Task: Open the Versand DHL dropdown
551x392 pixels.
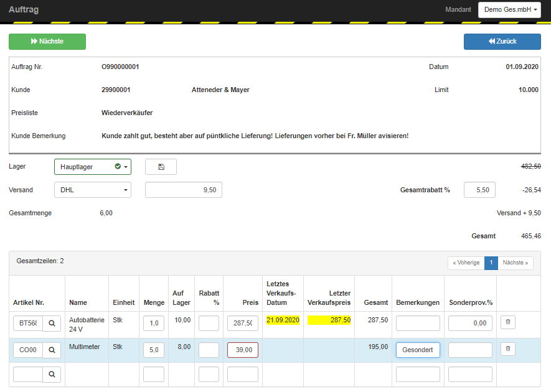Action: 93,190
